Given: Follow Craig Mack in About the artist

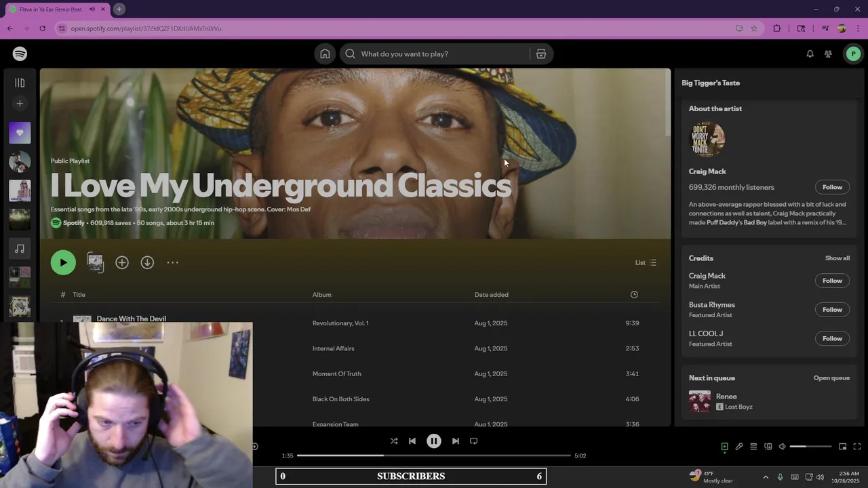Looking at the screenshot, I should pyautogui.click(x=832, y=187).
